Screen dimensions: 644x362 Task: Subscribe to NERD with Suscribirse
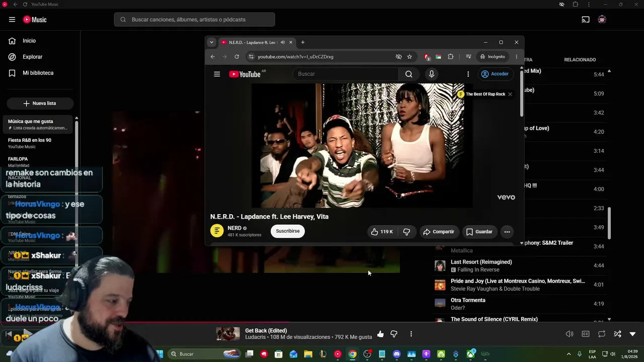(288, 231)
